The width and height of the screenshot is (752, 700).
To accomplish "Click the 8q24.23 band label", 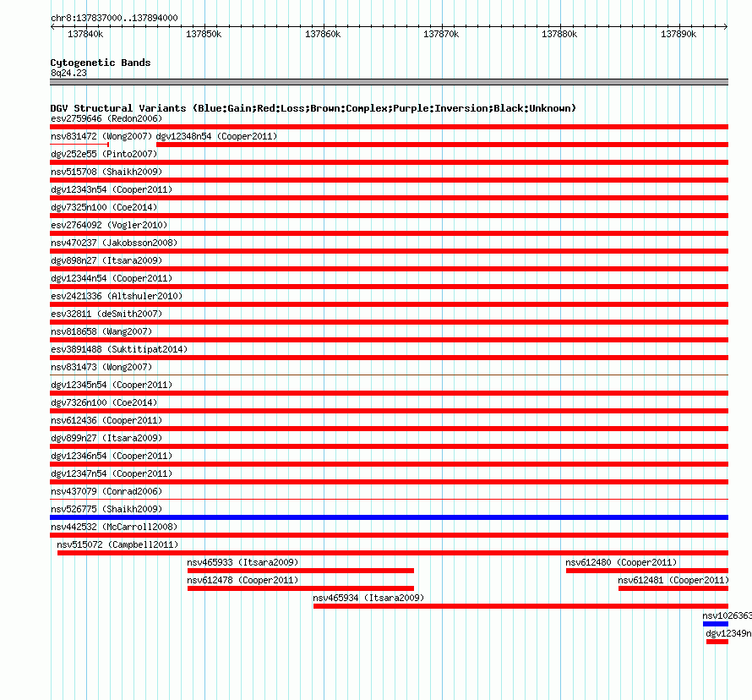I will point(68,73).
